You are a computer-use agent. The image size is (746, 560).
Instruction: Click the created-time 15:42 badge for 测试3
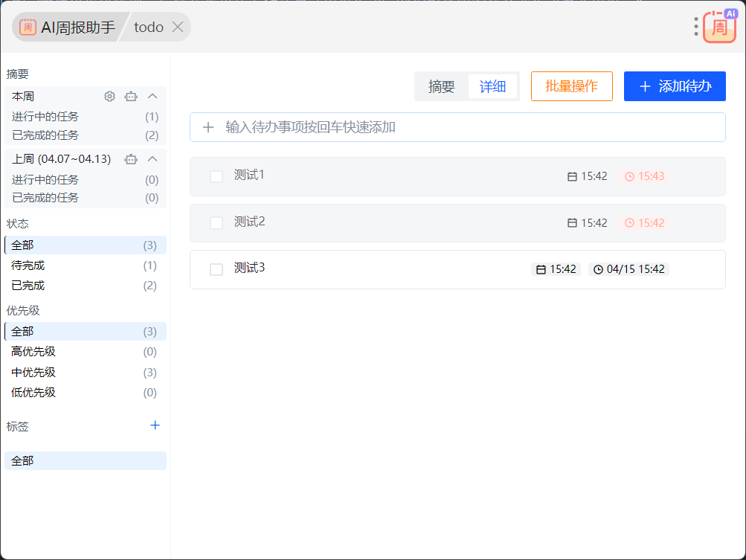tap(556, 269)
